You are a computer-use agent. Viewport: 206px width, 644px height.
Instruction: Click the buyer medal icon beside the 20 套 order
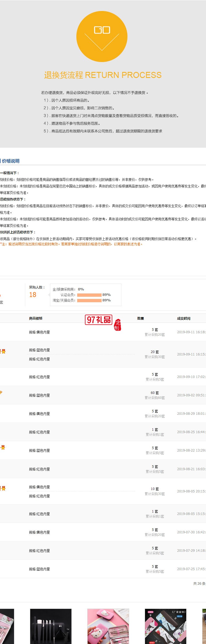[x=3, y=351]
